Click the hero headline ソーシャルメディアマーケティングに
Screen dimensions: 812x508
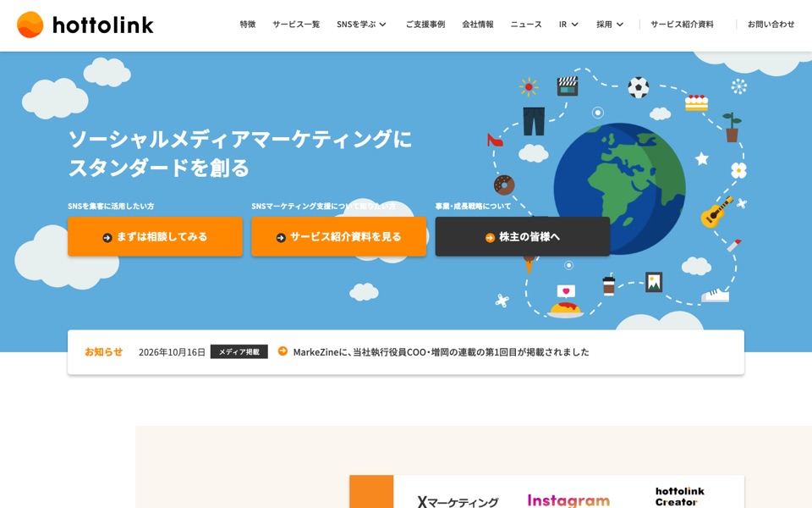239,139
